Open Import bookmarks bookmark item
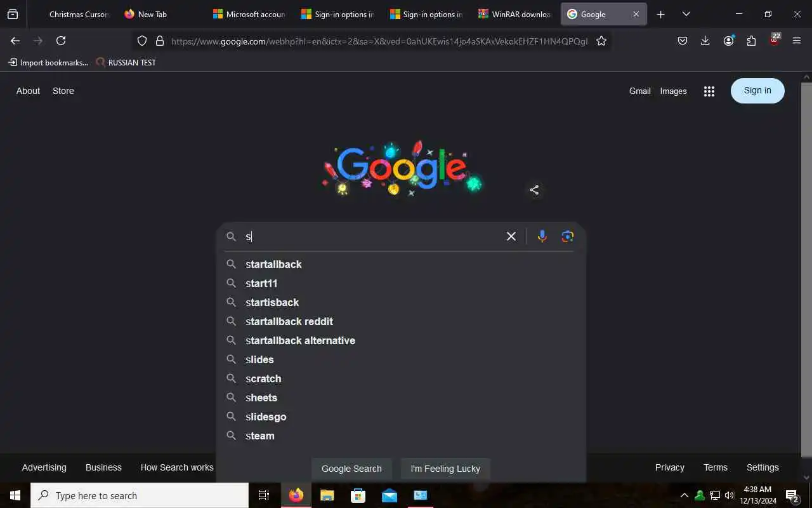Image resolution: width=812 pixels, height=508 pixels. coord(48,62)
